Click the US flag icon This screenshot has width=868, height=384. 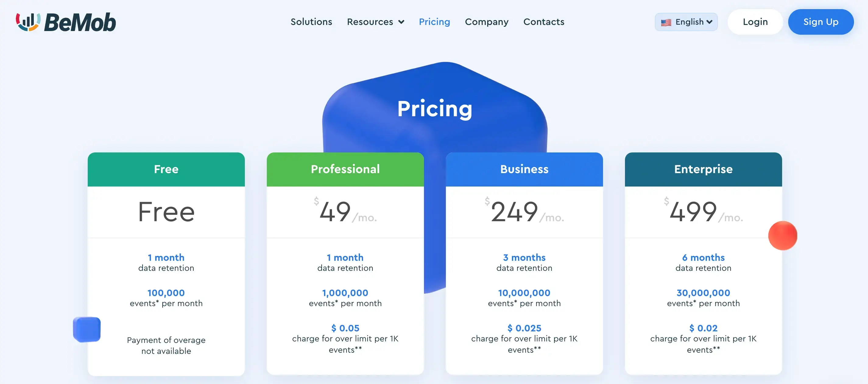tap(666, 23)
